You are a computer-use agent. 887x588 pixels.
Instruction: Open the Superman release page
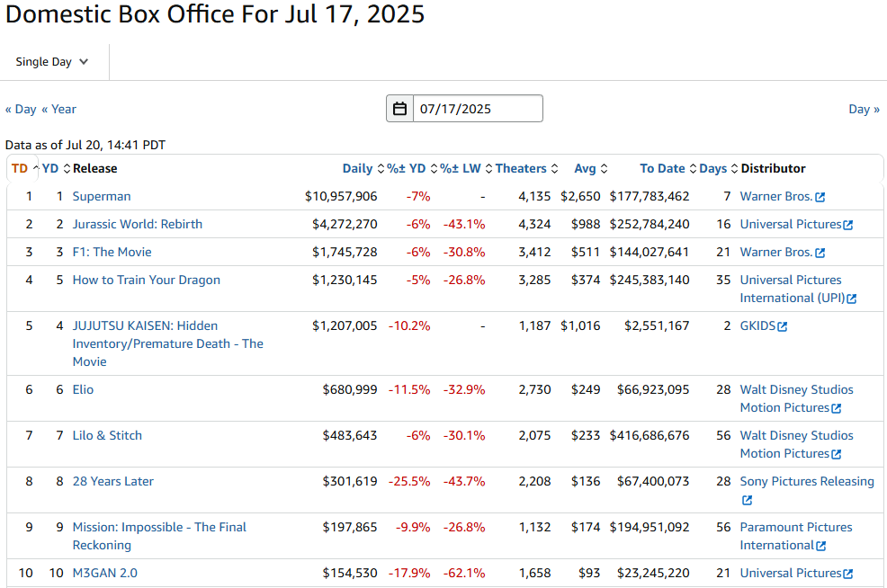pos(102,196)
